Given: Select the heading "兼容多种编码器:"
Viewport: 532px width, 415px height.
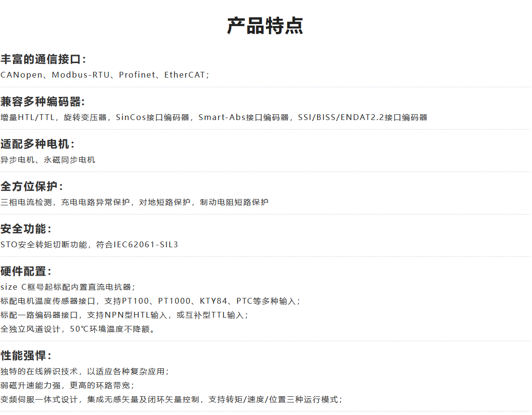Looking at the screenshot, I should (x=43, y=102).
